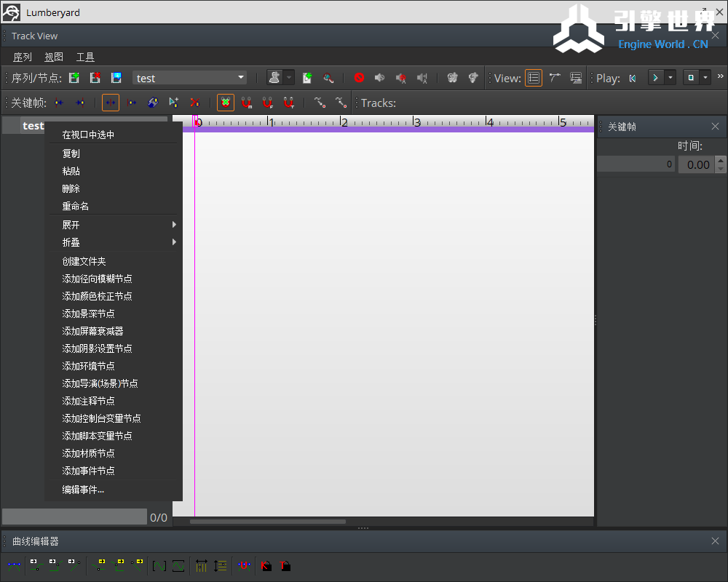Click the second curve-with-red-dot icon
Viewport: 728px width, 582px height.
(341, 103)
